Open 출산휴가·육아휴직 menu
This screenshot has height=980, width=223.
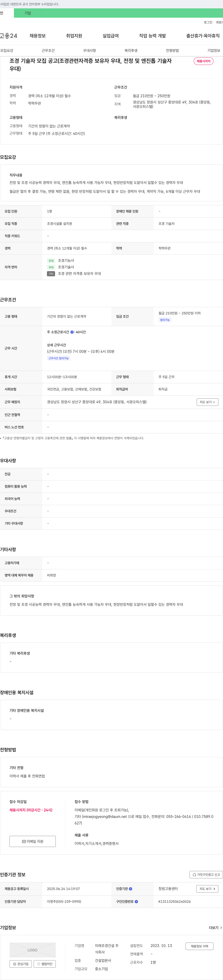(x=203, y=36)
